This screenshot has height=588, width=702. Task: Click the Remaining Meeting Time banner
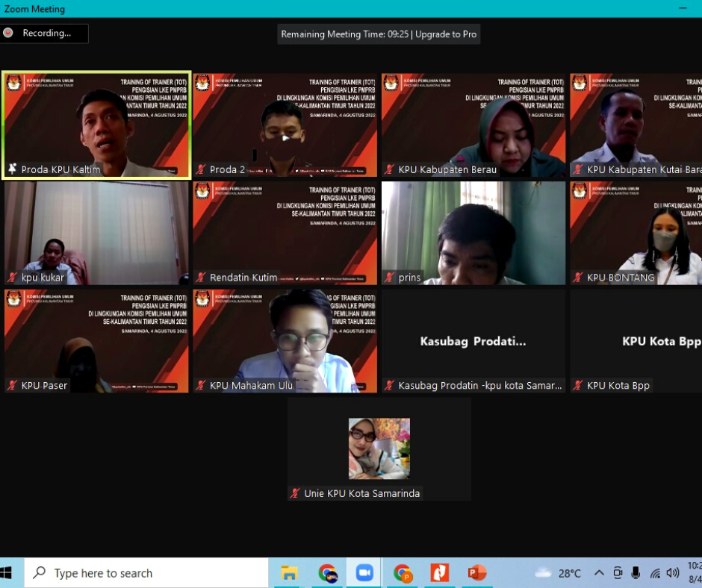(x=344, y=34)
